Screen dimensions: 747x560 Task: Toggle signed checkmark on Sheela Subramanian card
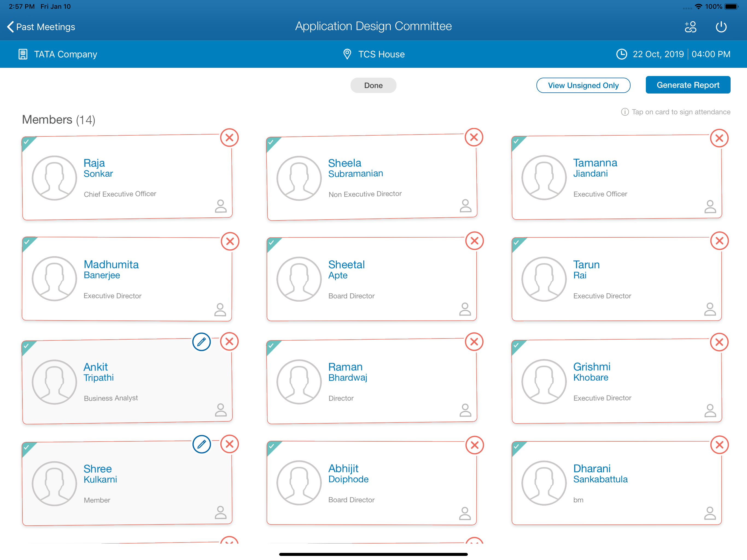(x=272, y=142)
